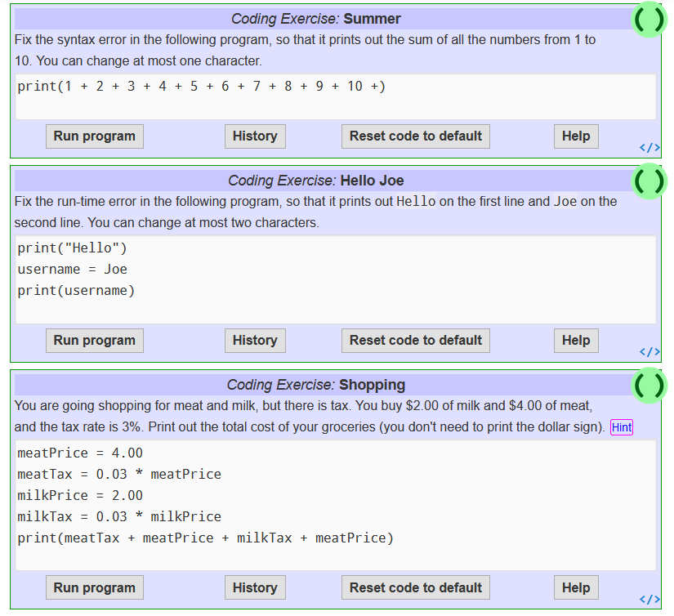Click the green parentheses badge on Summer exercise
Screen dimensions: 674x616
pos(649,18)
